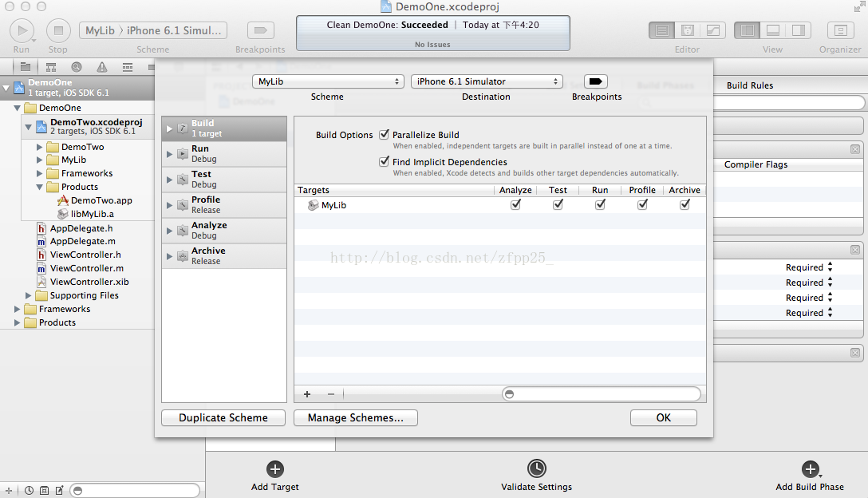
Task: Select AppDelegate.m in navigator
Action: coord(82,242)
